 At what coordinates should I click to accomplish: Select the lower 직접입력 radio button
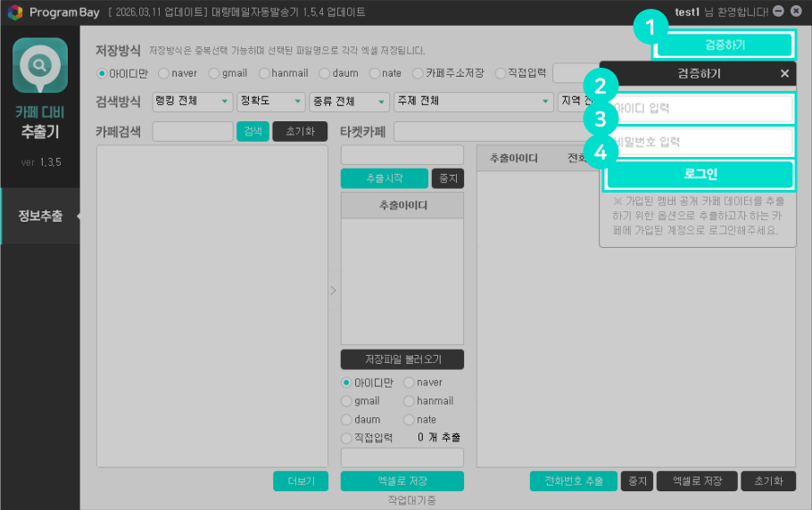pos(347,438)
